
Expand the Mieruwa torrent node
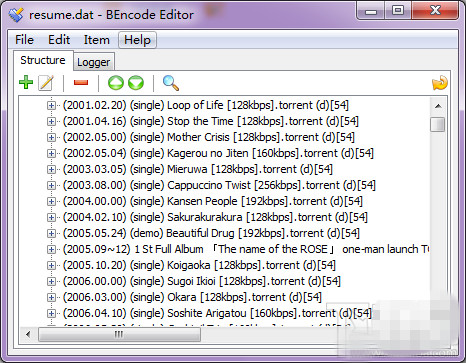[x=51, y=169]
